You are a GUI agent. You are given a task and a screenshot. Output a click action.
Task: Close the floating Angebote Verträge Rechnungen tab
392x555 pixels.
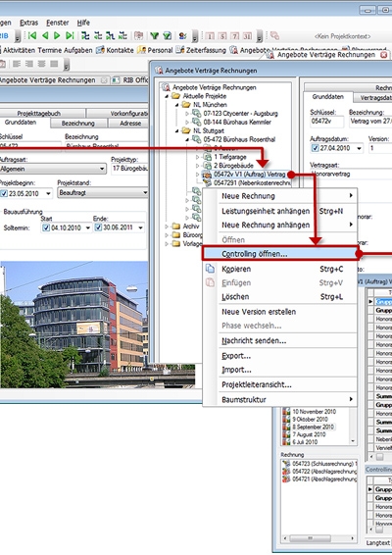point(383,55)
